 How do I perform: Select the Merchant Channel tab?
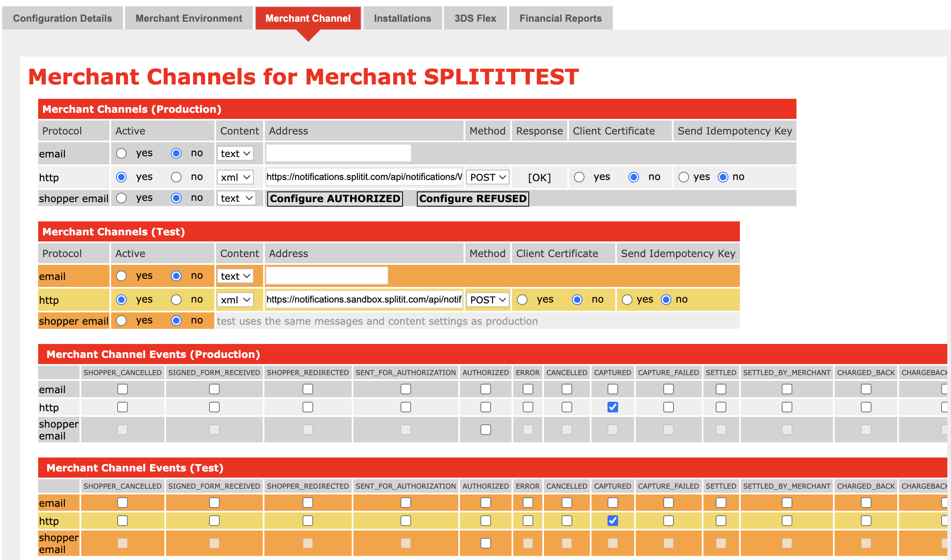[x=308, y=18]
